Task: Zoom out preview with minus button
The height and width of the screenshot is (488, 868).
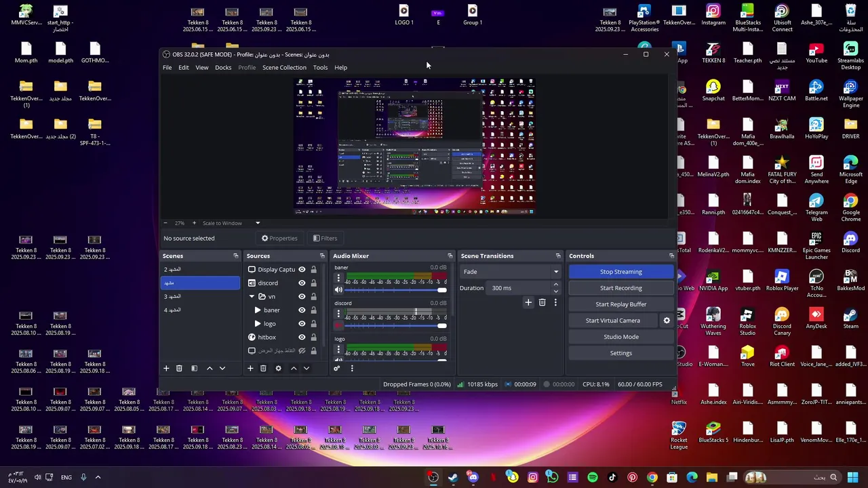Action: point(165,223)
